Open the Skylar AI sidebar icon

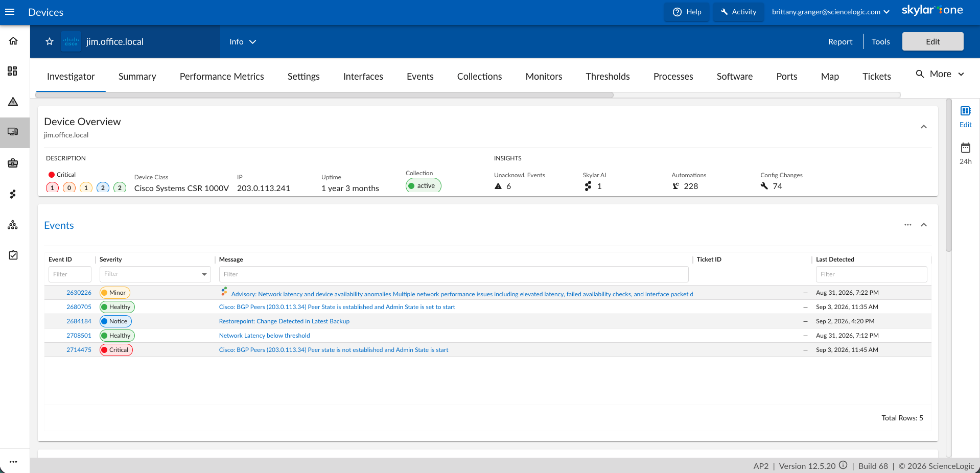tap(13, 194)
